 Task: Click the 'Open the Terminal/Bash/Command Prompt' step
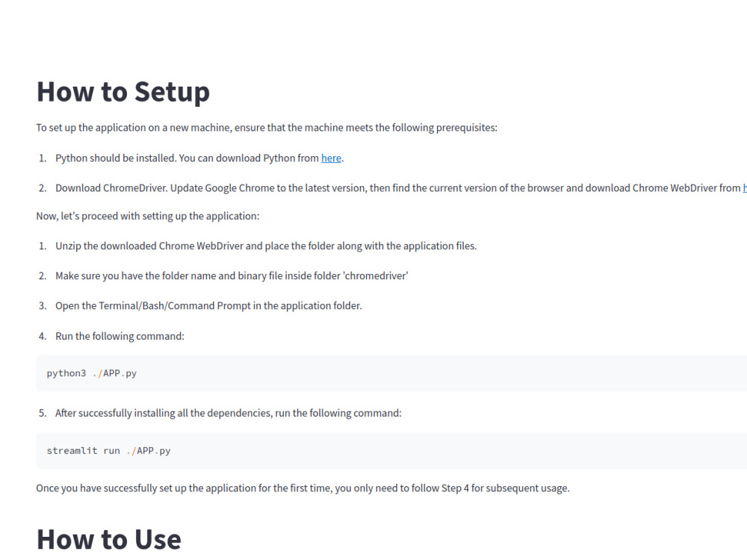[x=208, y=305]
